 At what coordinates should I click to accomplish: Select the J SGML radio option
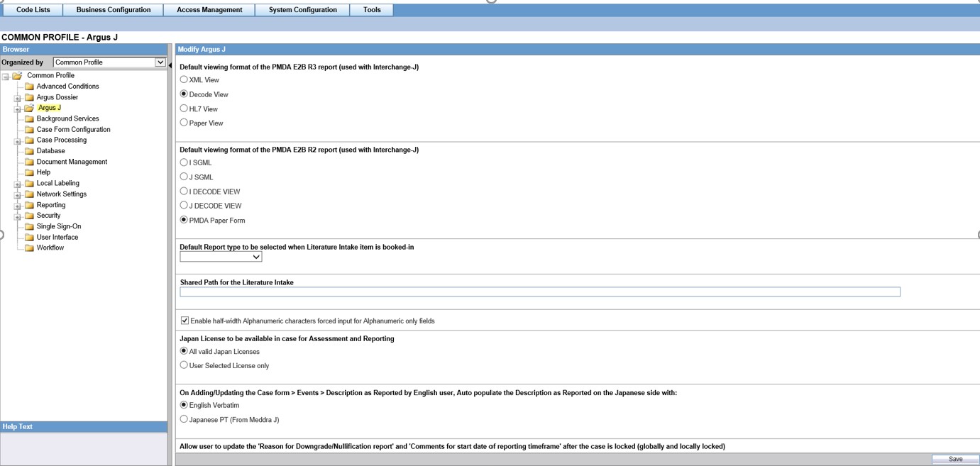[x=184, y=177]
